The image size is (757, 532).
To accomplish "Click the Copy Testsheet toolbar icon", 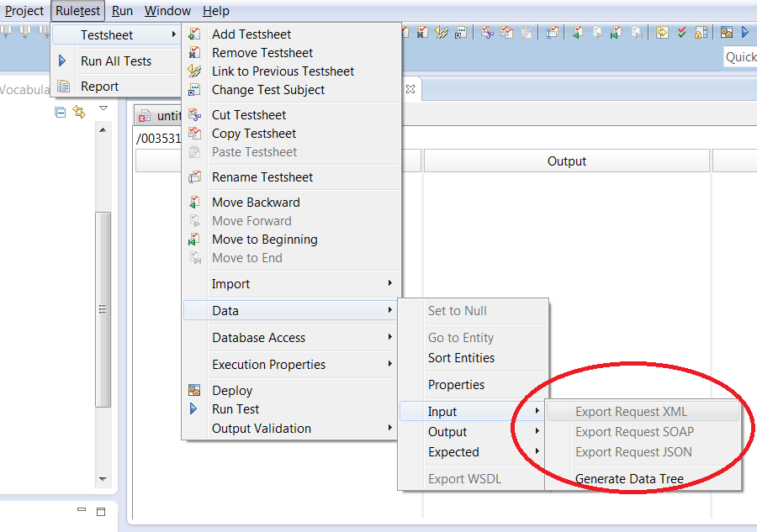I will (507, 33).
